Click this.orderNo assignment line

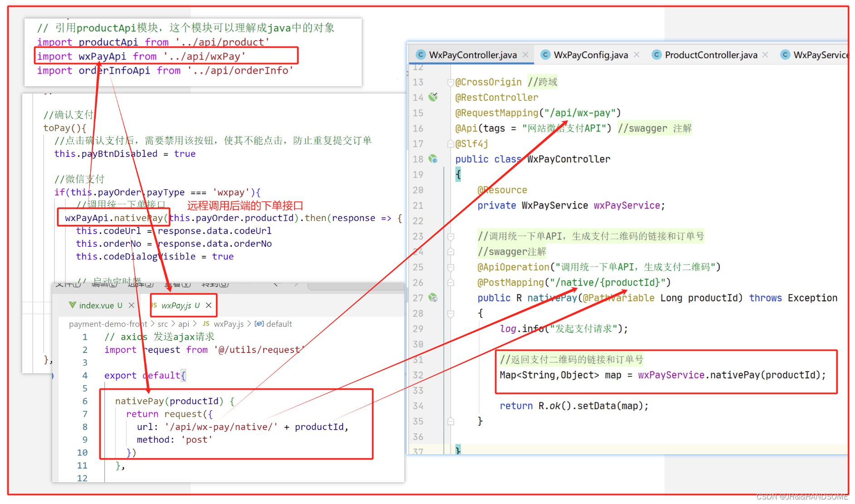174,244
